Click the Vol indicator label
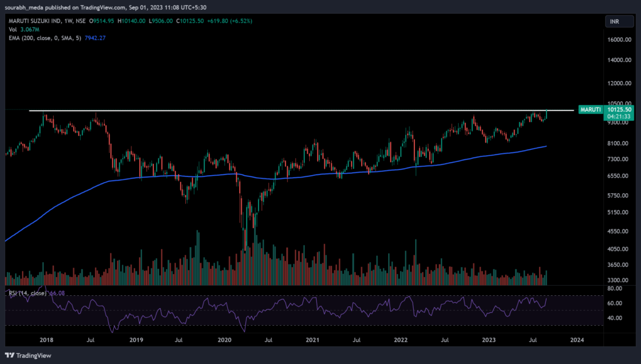This screenshot has height=364, width=641. (13, 29)
